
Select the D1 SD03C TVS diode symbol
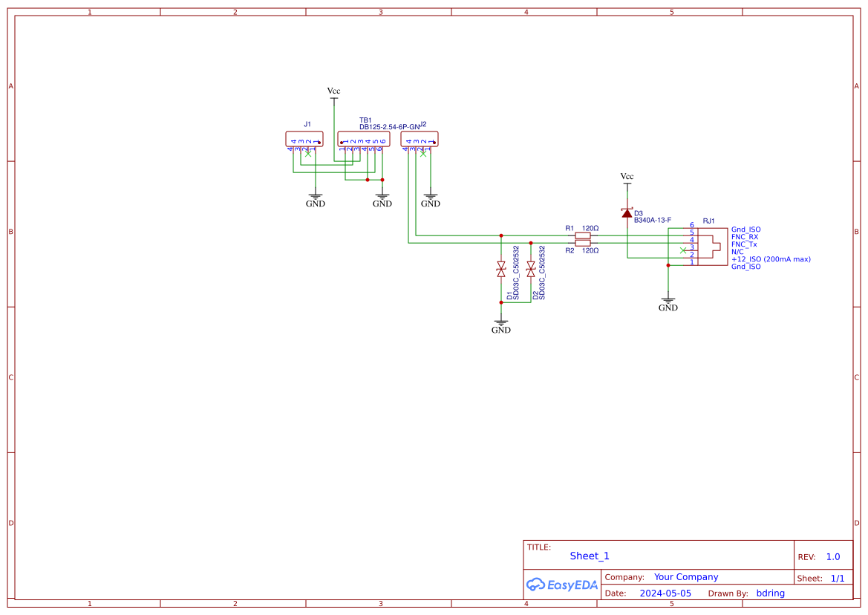[x=501, y=269]
